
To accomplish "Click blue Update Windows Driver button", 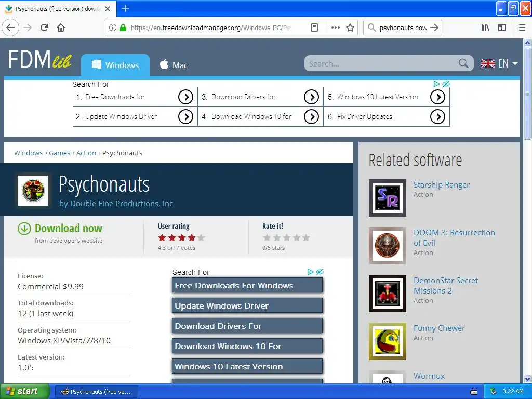I will [x=247, y=305].
